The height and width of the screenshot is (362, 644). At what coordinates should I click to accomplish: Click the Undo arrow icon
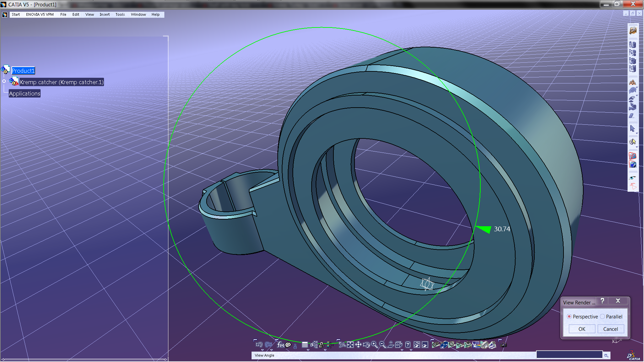click(x=259, y=345)
